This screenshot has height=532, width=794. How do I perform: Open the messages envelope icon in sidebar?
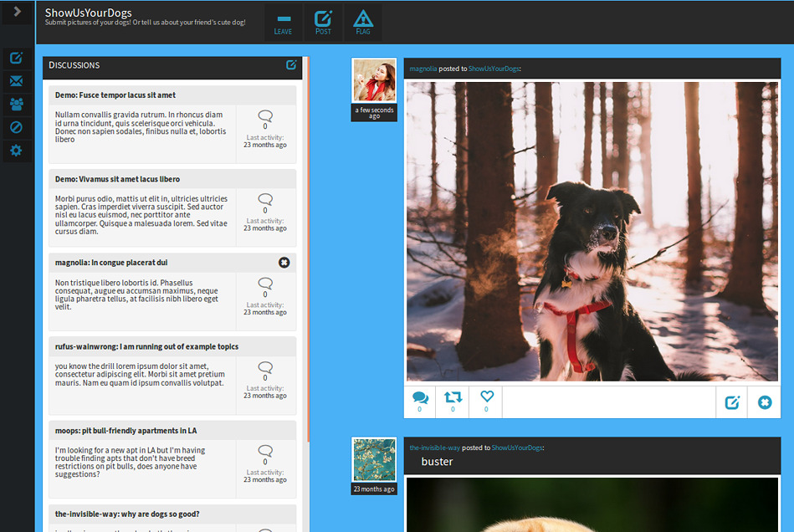pos(16,81)
